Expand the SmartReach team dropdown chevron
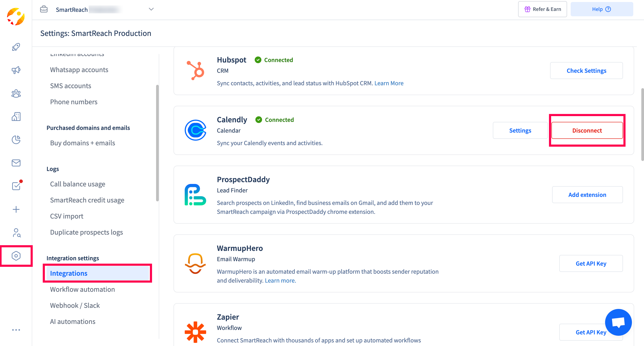 click(151, 9)
